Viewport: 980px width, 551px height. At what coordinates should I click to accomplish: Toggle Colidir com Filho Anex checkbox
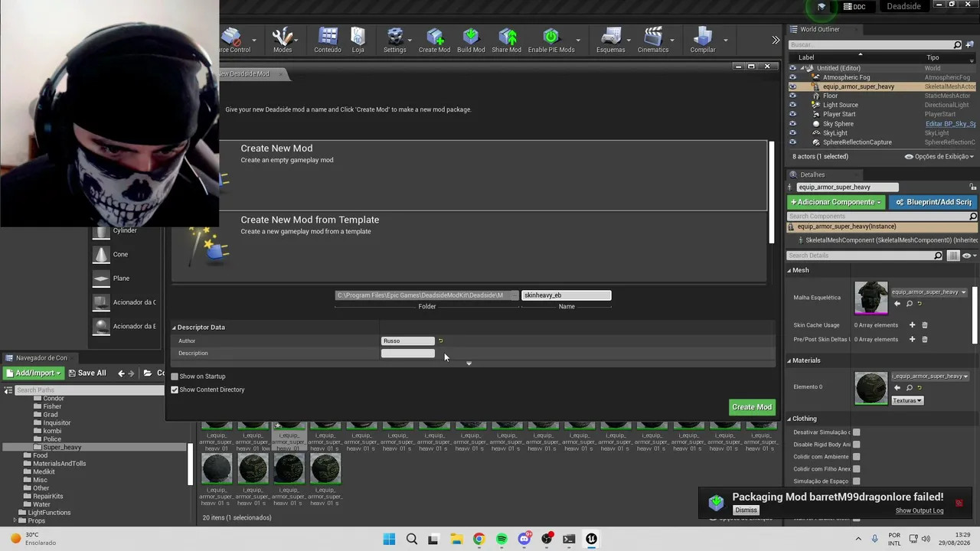(x=856, y=469)
